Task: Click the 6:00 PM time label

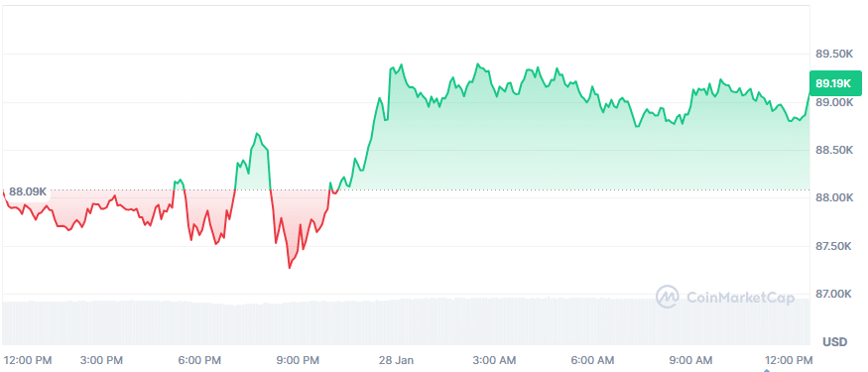Action: point(197,360)
